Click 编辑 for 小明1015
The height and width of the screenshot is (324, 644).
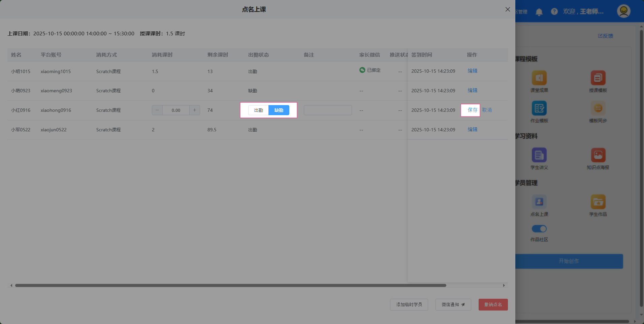click(472, 71)
